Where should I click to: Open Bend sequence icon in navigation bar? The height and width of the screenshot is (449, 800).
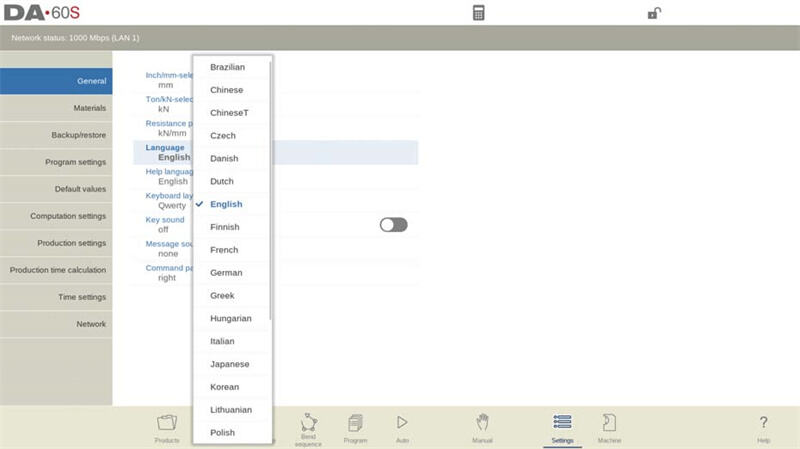pos(308,427)
